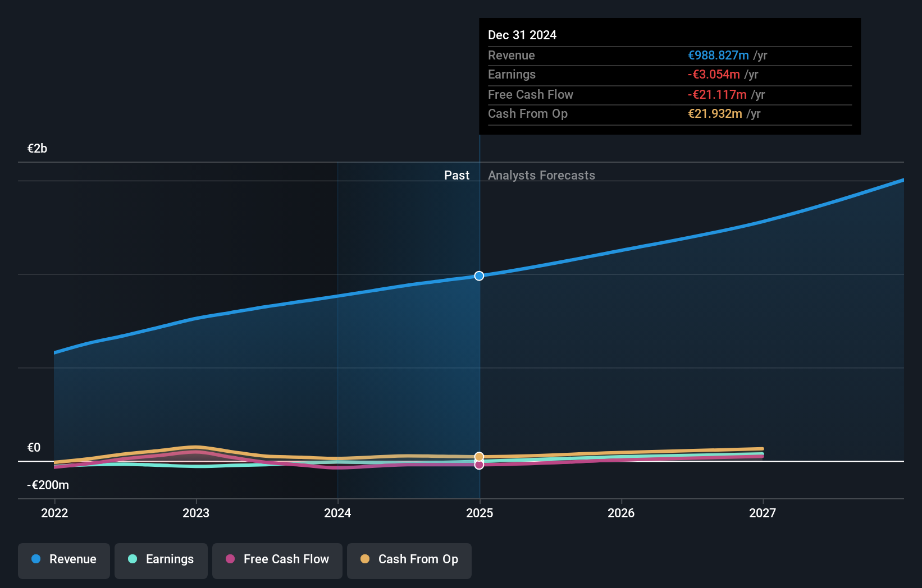922x588 pixels.
Task: Click the -€21.117m free cash flow value
Action: pyautogui.click(x=717, y=95)
